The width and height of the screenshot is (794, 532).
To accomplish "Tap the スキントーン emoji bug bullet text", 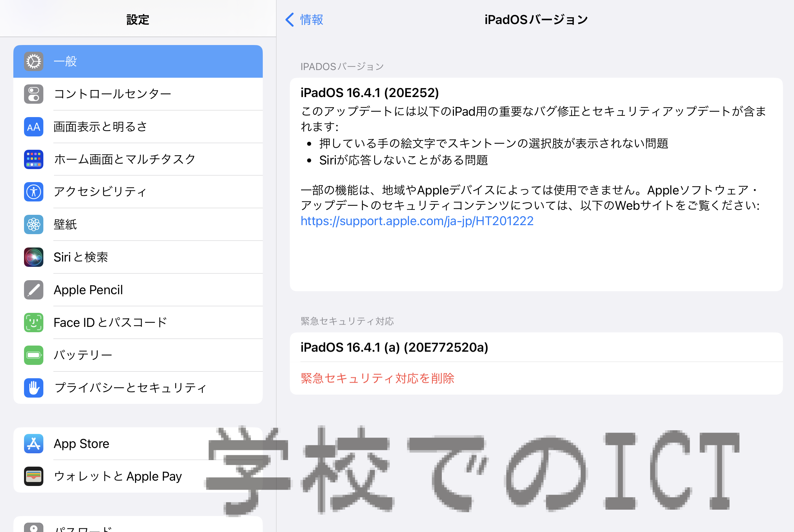I will point(494,143).
